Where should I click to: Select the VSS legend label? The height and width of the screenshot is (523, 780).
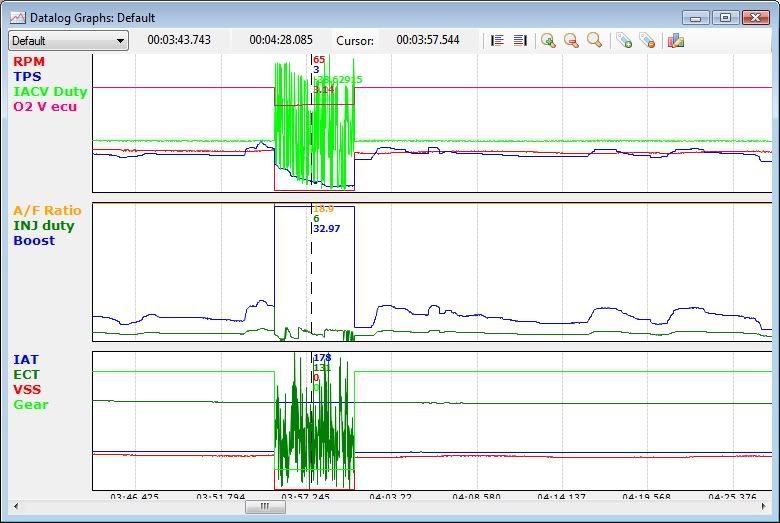tap(27, 390)
